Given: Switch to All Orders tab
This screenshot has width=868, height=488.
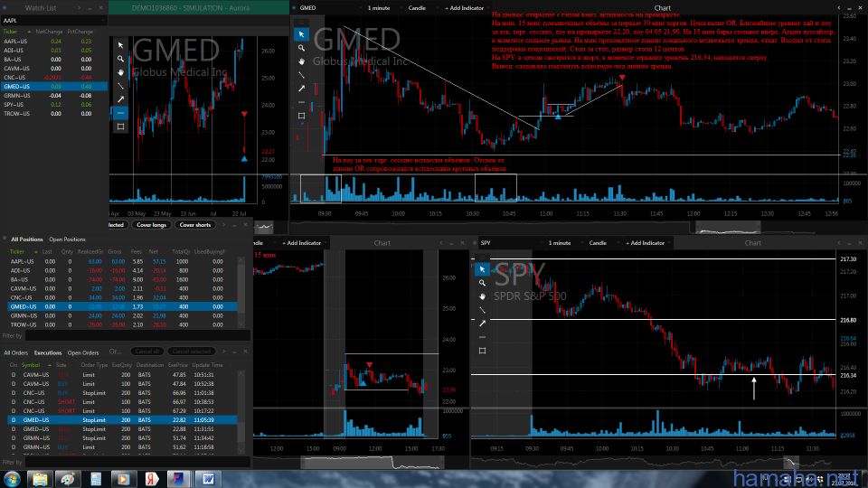Looking at the screenshot, I should (x=15, y=353).
